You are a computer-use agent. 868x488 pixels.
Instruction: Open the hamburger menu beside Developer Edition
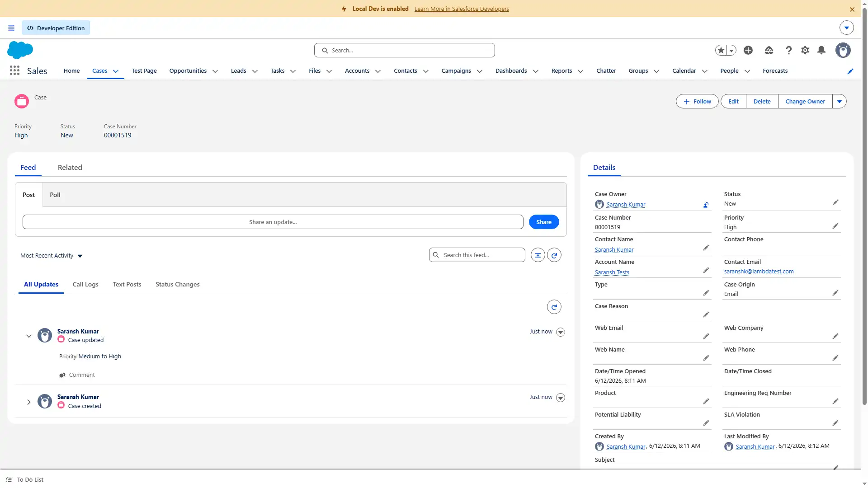point(11,28)
